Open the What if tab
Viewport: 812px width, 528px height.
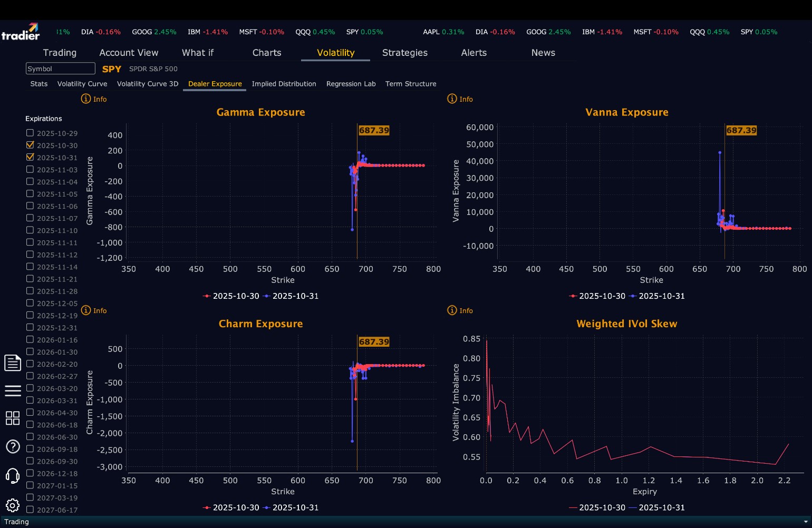[x=198, y=53]
